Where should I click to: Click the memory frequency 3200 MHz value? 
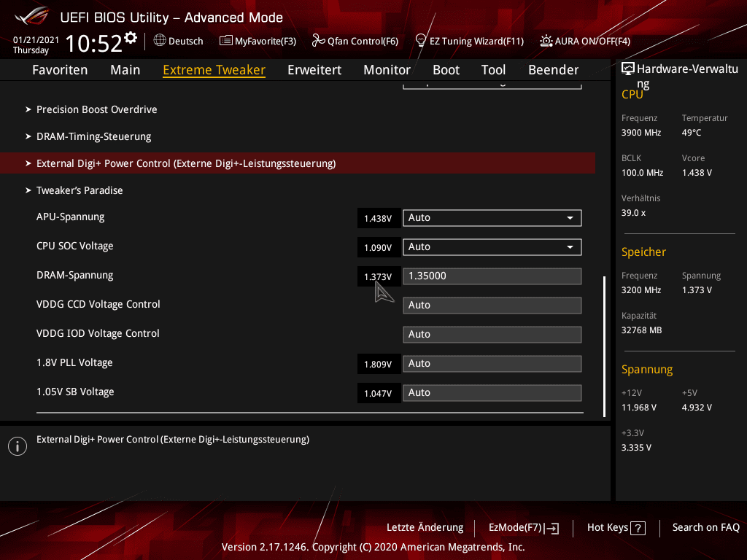click(x=640, y=290)
